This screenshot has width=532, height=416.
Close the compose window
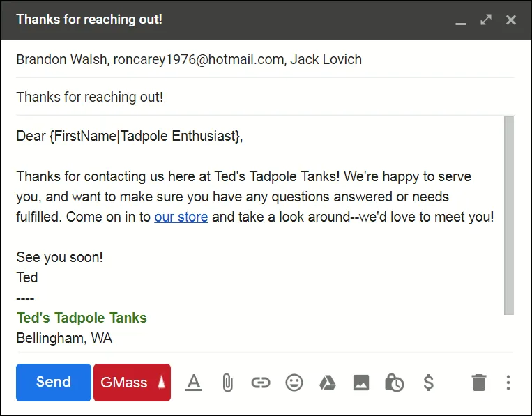510,20
